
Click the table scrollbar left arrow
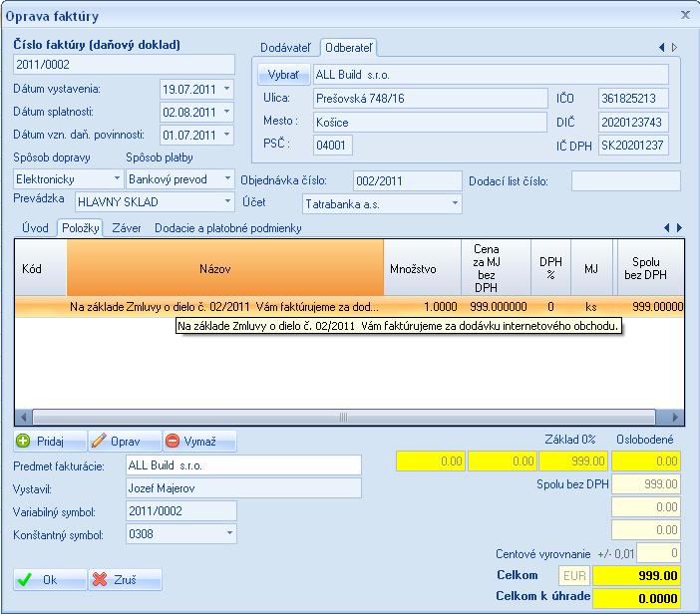point(23,418)
